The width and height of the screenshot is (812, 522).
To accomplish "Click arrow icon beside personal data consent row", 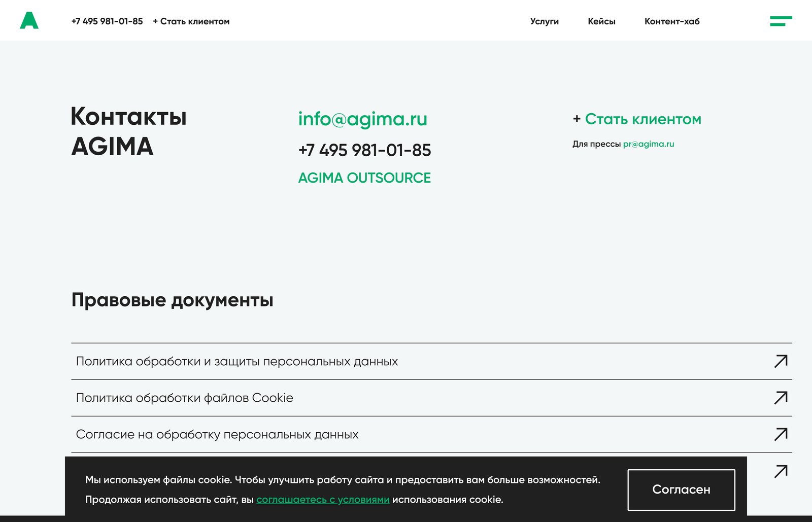I will [781, 434].
